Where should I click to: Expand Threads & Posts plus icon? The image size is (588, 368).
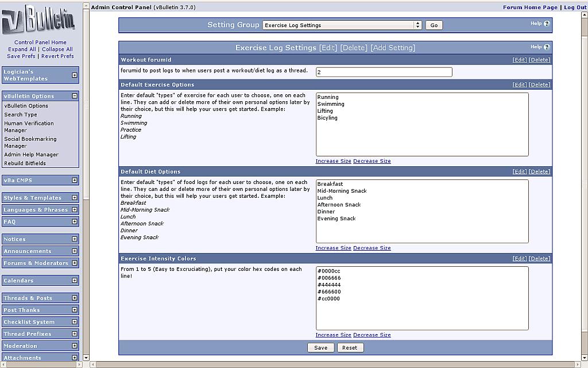pos(75,298)
